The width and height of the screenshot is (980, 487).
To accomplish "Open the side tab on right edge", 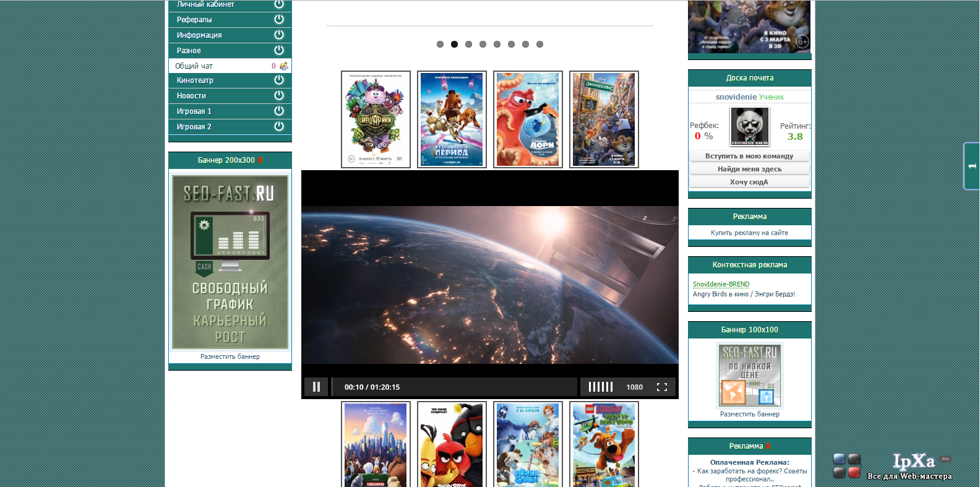I will click(x=971, y=166).
